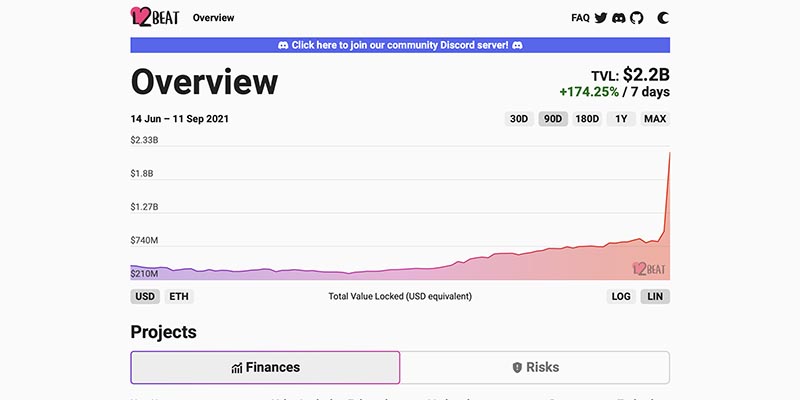
Task: Click the TVL spike at chart's right edge
Action: (x=668, y=160)
